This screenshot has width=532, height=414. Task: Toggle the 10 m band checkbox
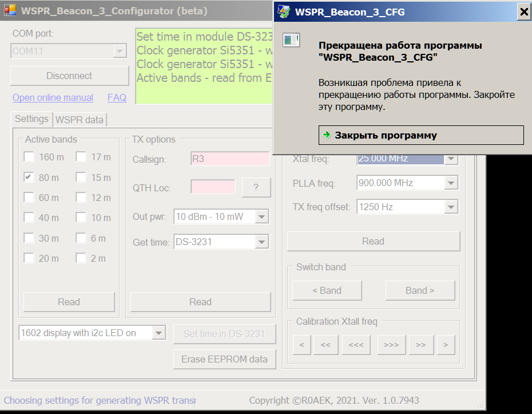click(x=81, y=218)
